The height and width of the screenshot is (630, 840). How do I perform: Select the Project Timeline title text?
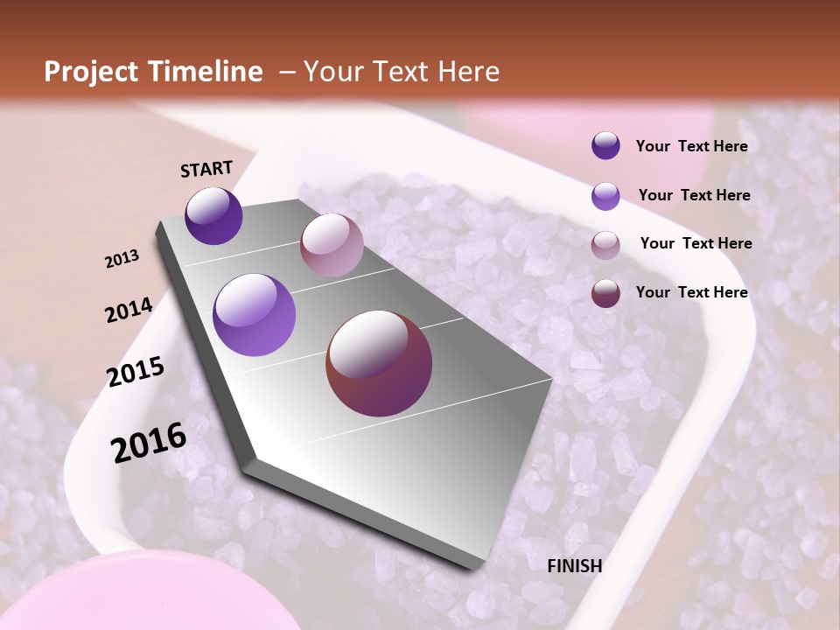[154, 73]
